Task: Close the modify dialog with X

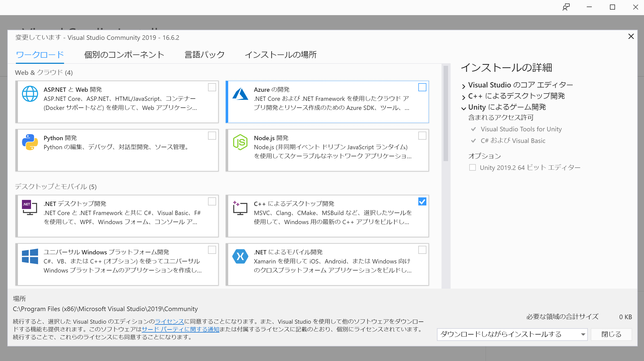Action: point(631,37)
